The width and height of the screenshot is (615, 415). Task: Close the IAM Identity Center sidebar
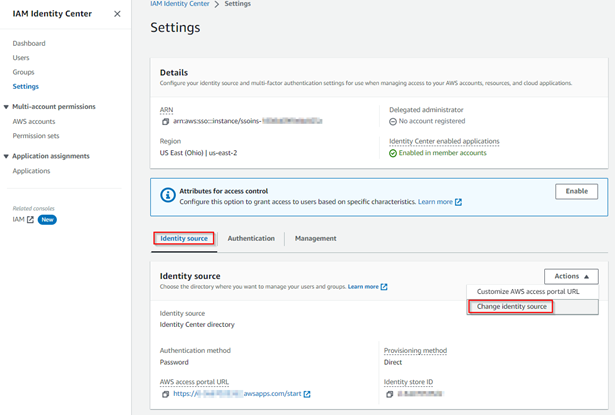(x=117, y=14)
